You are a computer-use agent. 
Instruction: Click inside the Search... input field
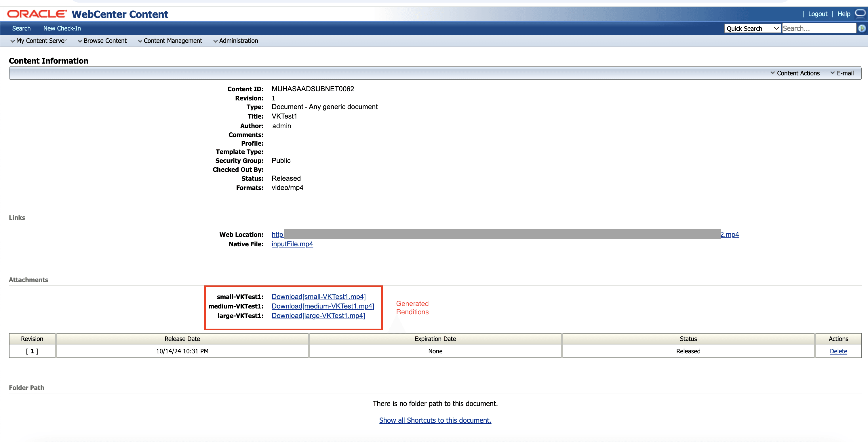click(x=819, y=29)
